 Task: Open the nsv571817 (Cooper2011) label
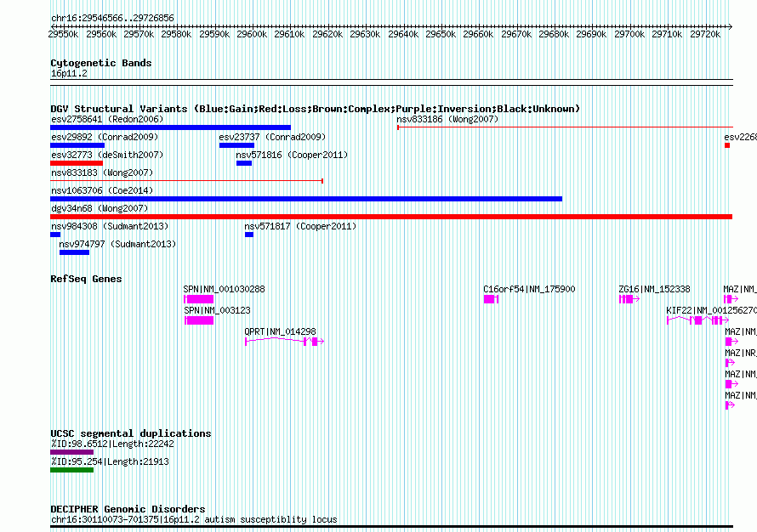300,226
